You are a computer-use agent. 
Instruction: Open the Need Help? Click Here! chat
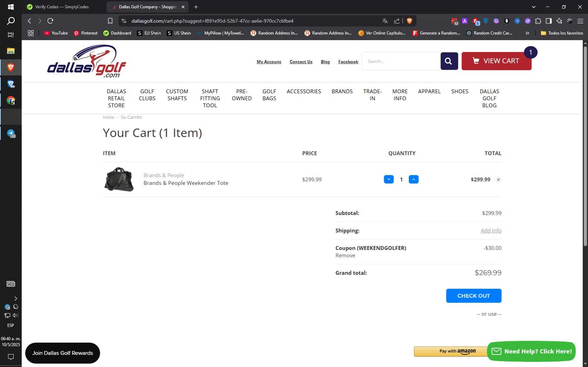[x=531, y=351]
